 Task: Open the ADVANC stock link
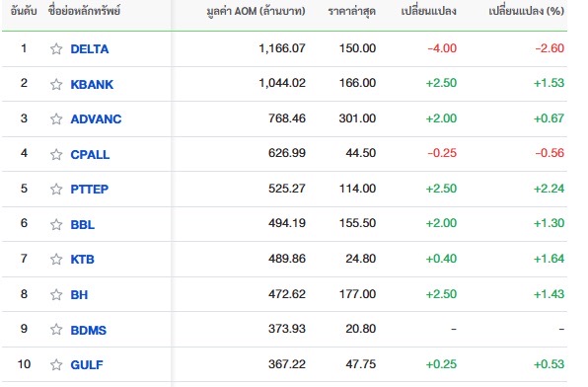[x=96, y=119]
